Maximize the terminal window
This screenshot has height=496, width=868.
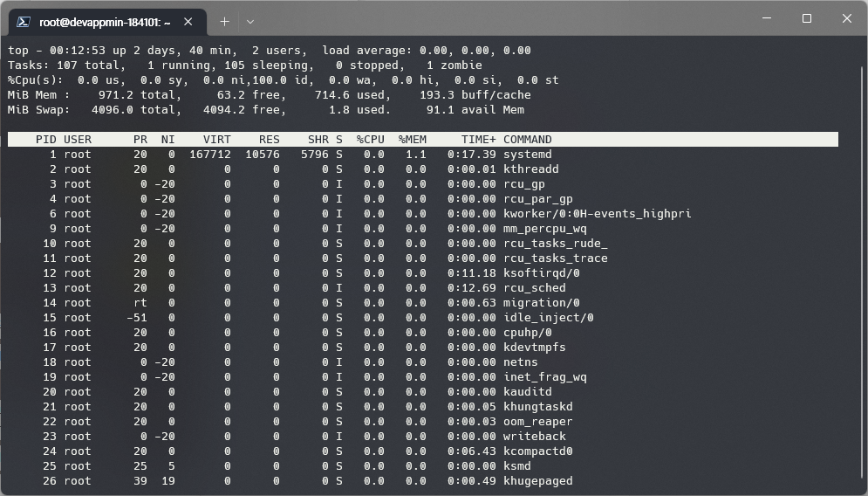(807, 18)
